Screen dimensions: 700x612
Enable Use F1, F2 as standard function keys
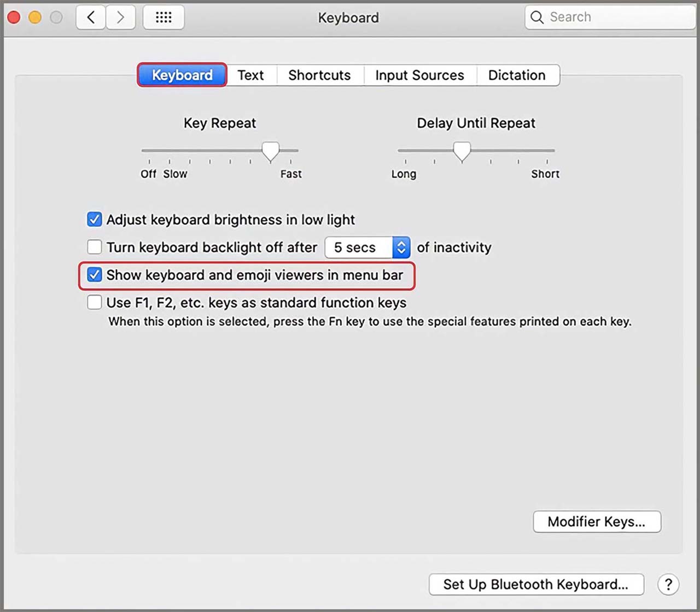pos(94,302)
